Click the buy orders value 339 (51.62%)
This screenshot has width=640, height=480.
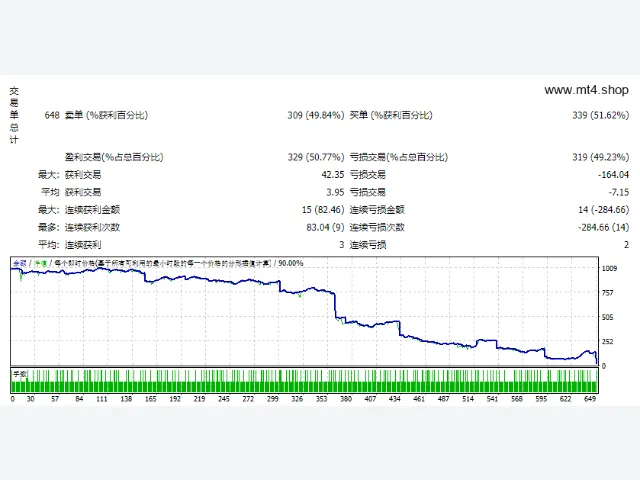600,116
